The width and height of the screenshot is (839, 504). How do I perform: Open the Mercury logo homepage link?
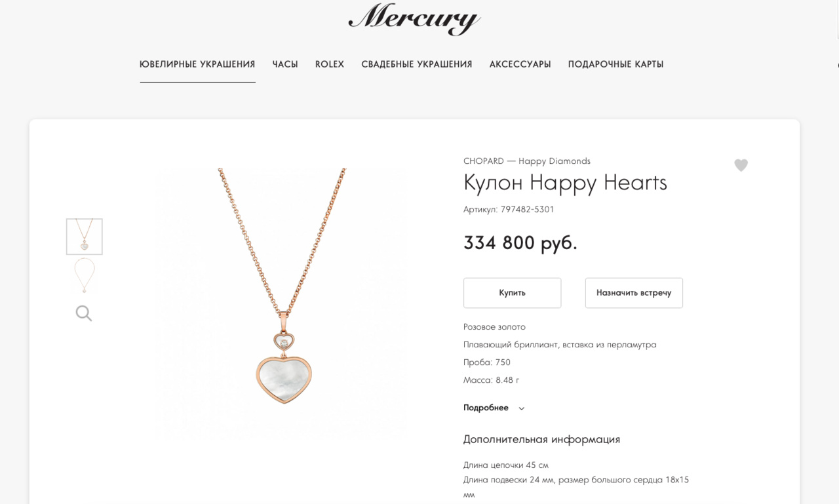(414, 18)
